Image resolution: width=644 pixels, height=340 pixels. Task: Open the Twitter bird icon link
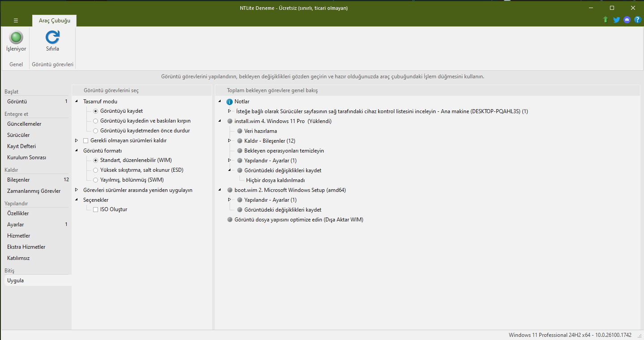tap(616, 20)
